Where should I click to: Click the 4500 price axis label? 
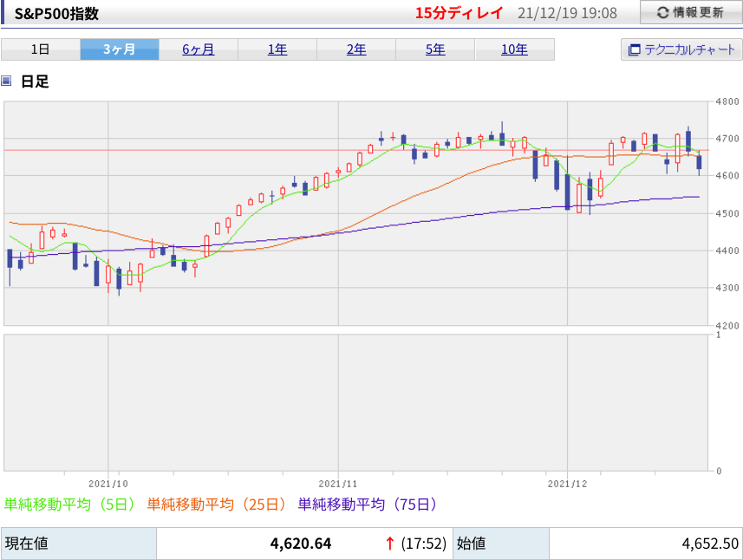tap(727, 213)
